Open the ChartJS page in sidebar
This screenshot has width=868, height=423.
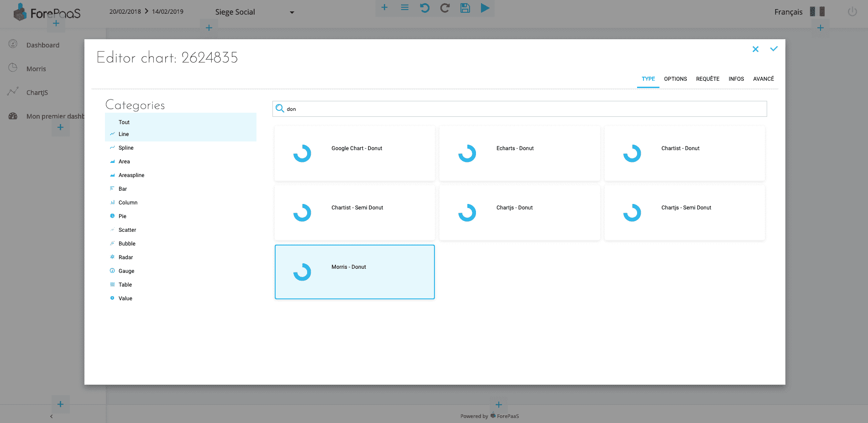point(37,92)
